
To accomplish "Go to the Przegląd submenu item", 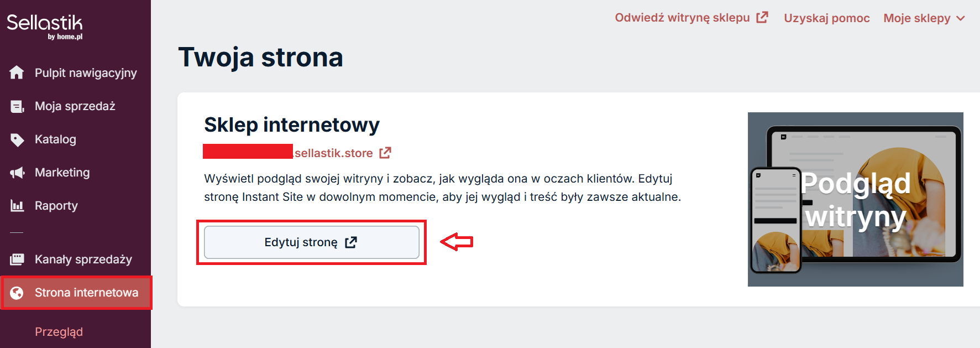I will click(59, 332).
